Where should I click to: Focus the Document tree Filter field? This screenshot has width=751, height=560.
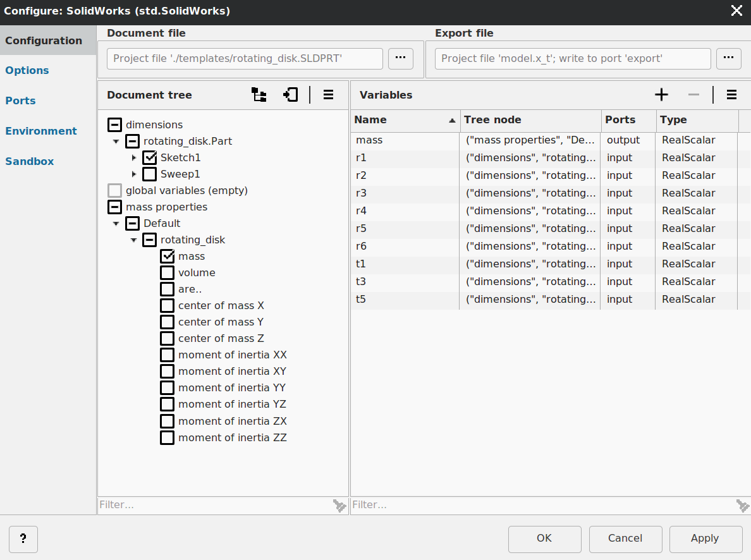pyautogui.click(x=216, y=505)
